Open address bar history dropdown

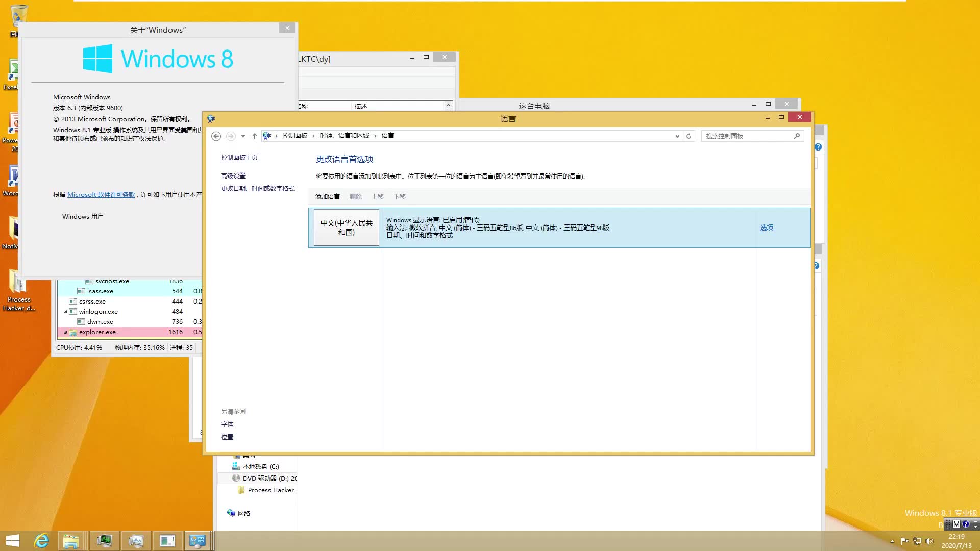pyautogui.click(x=677, y=136)
